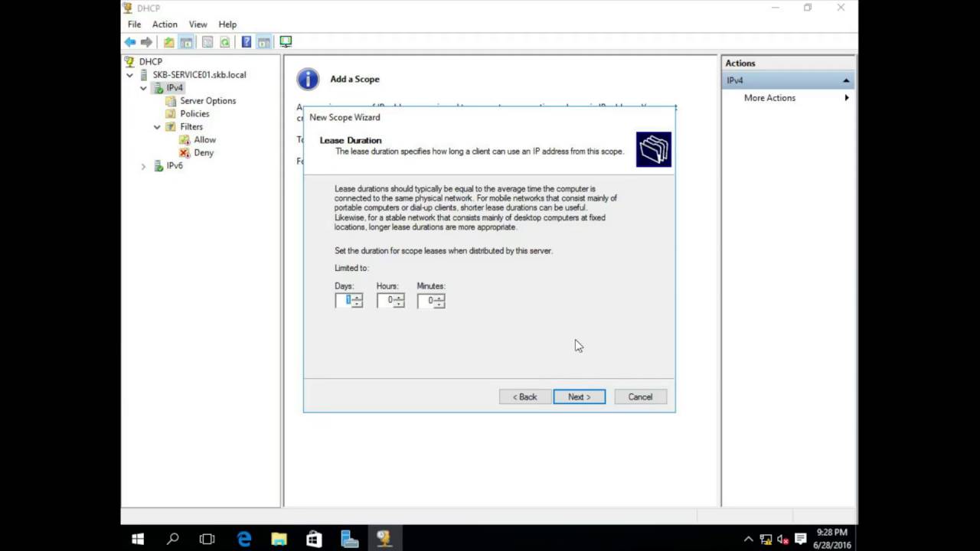Image resolution: width=980 pixels, height=551 pixels.
Task: Collapse the Filters tree node
Action: coord(157,127)
